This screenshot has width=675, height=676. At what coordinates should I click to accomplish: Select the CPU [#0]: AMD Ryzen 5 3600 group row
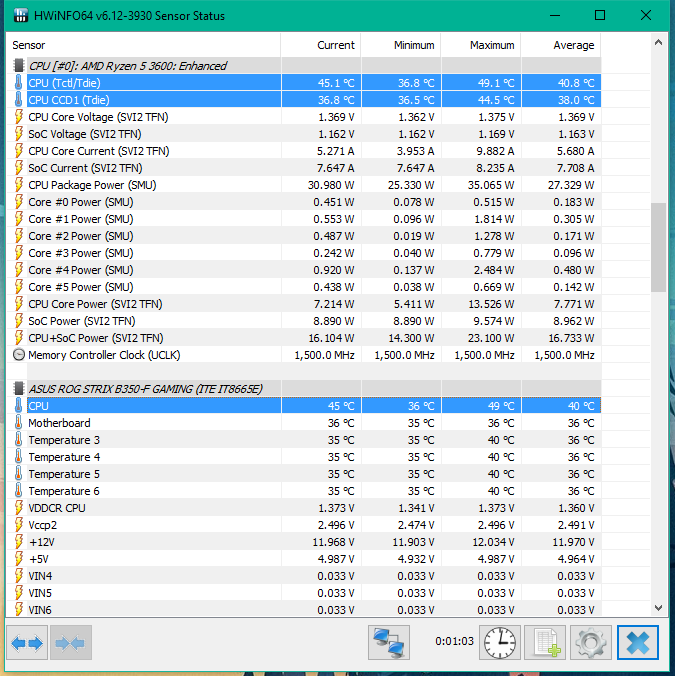pos(304,66)
